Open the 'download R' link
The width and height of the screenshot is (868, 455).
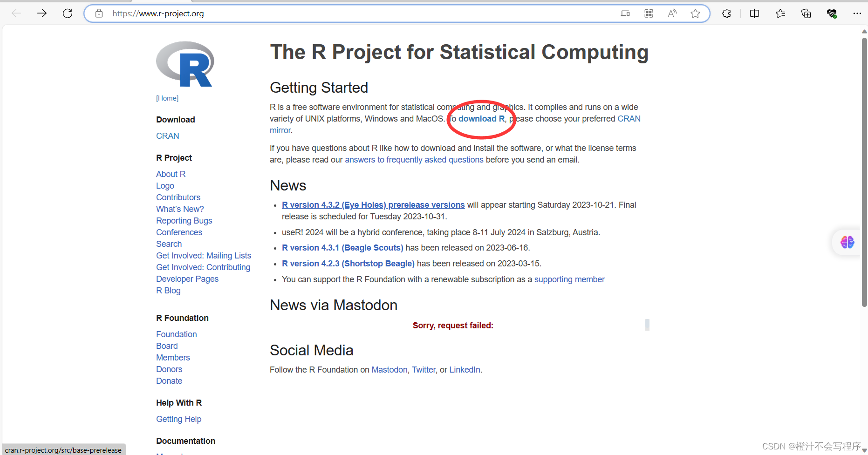(x=481, y=119)
